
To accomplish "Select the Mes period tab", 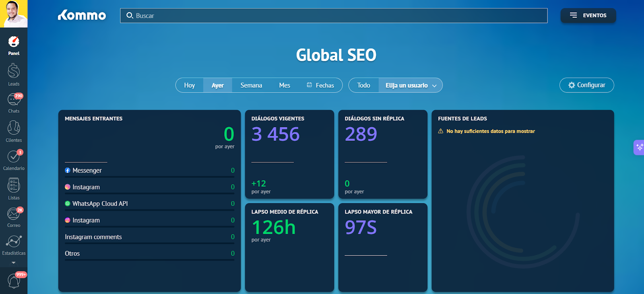I will point(285,85).
